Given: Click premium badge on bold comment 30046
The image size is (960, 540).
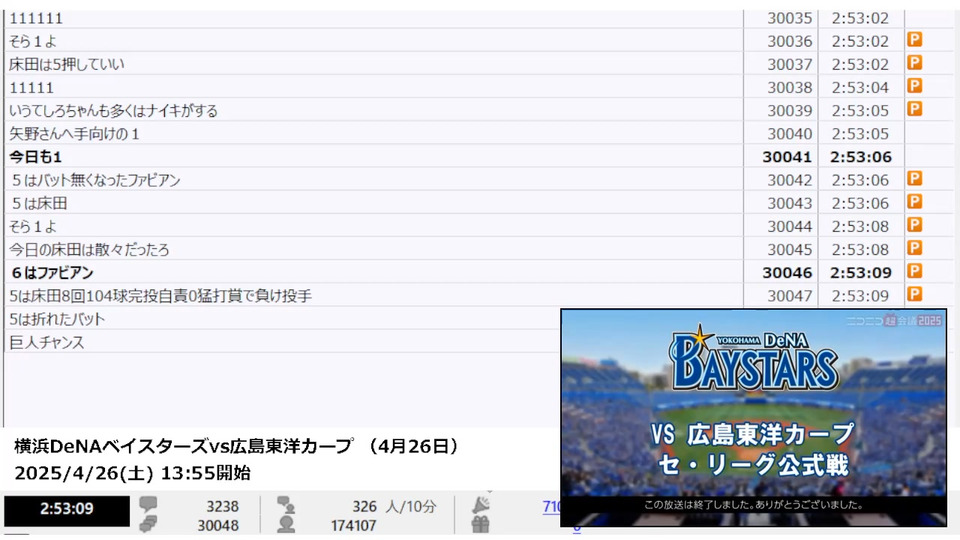Looking at the screenshot, I should (914, 271).
